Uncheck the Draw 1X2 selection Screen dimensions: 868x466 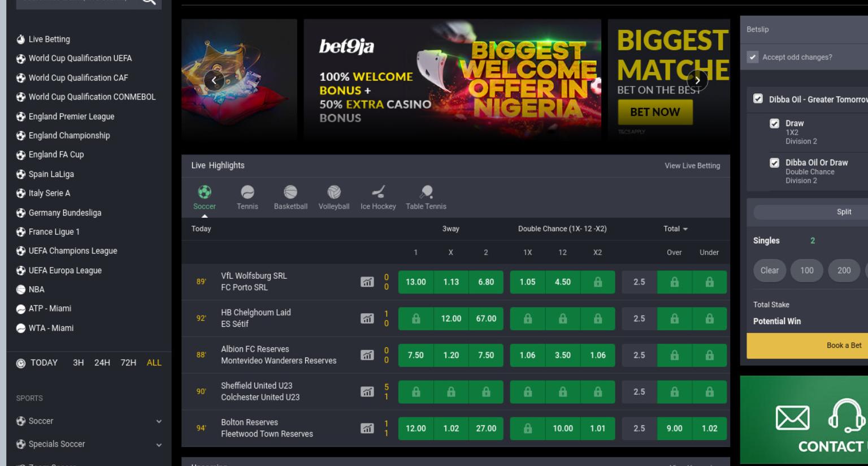[774, 123]
